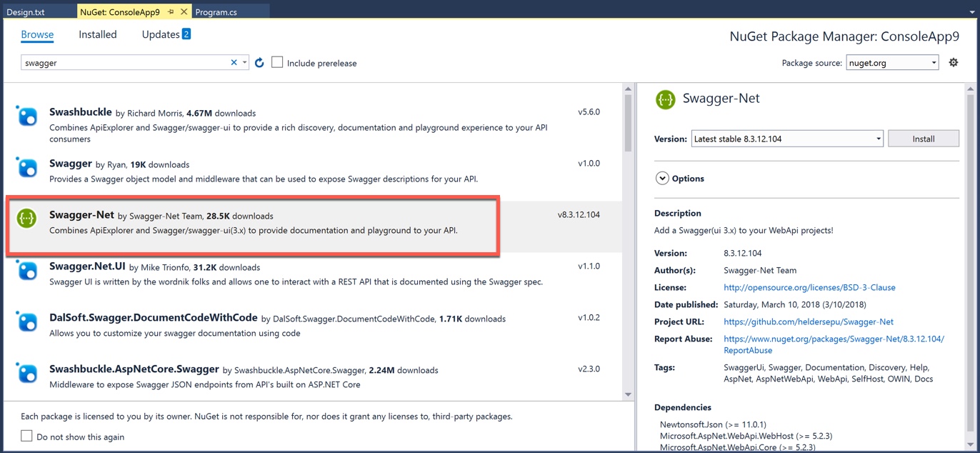Select the Swagger-Net package title in list
Screen dimensions: 980x453
point(81,215)
